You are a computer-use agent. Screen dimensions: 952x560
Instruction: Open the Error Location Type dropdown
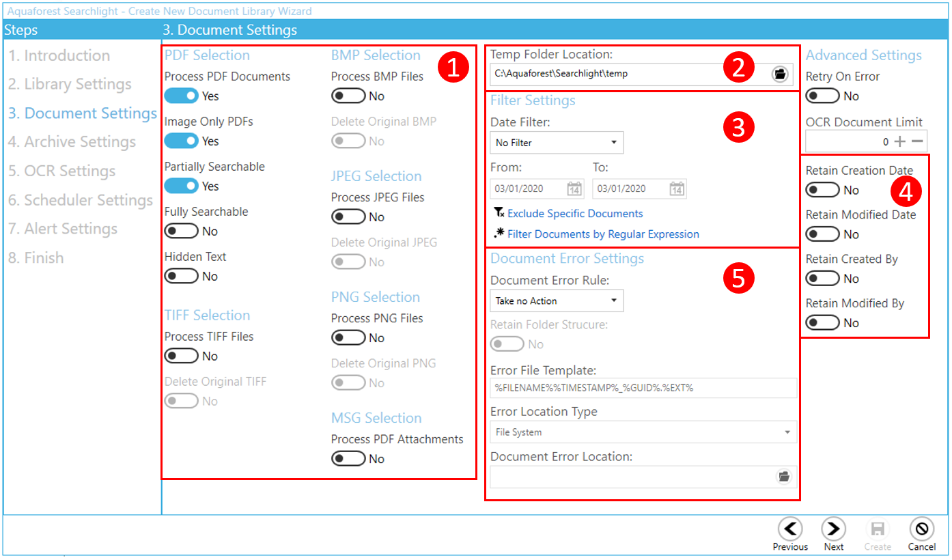tap(643, 432)
